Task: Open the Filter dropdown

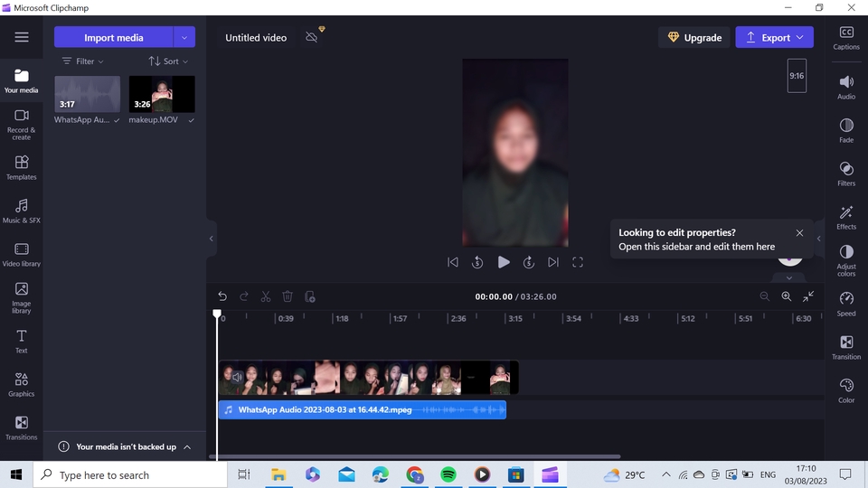Action: click(83, 61)
